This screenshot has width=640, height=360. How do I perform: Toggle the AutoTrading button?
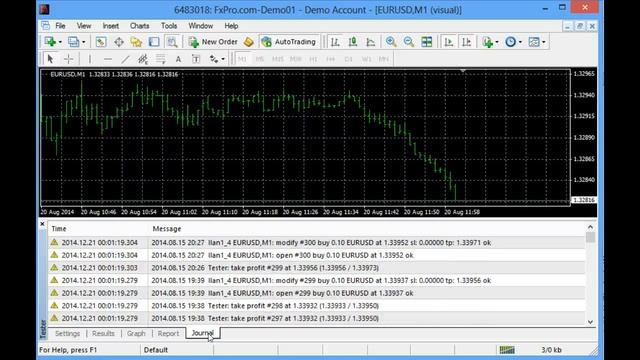click(x=289, y=42)
